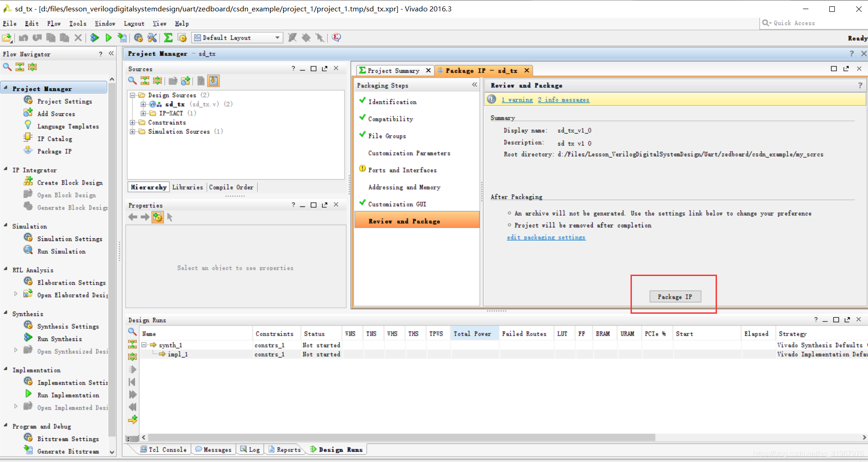This screenshot has width=868, height=462.
Task: Open the Default Layout dropdown
Action: 277,38
